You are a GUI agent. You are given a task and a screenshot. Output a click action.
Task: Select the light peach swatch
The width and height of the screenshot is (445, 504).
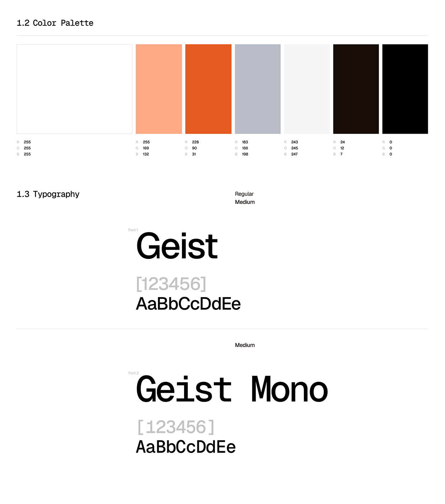[159, 89]
